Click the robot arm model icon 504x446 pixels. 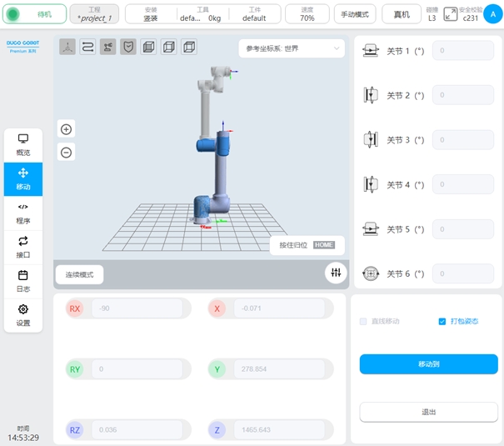coord(107,48)
